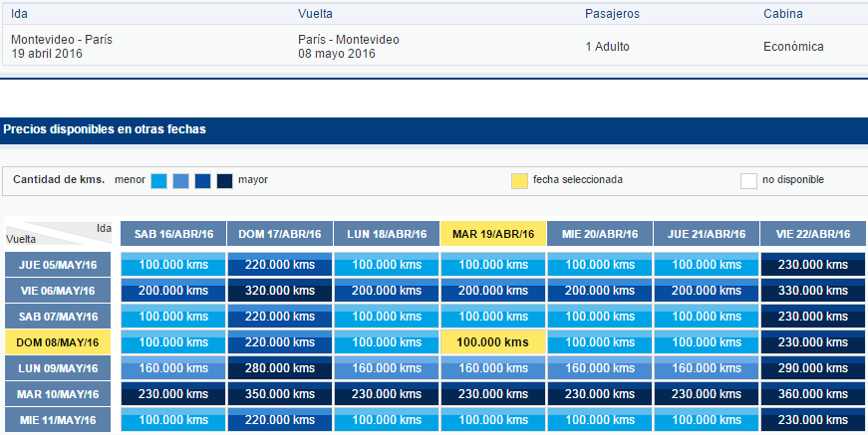The height and width of the screenshot is (435, 868).
Task: Click the lightest blue 'menor' legend swatch
Action: point(158,181)
